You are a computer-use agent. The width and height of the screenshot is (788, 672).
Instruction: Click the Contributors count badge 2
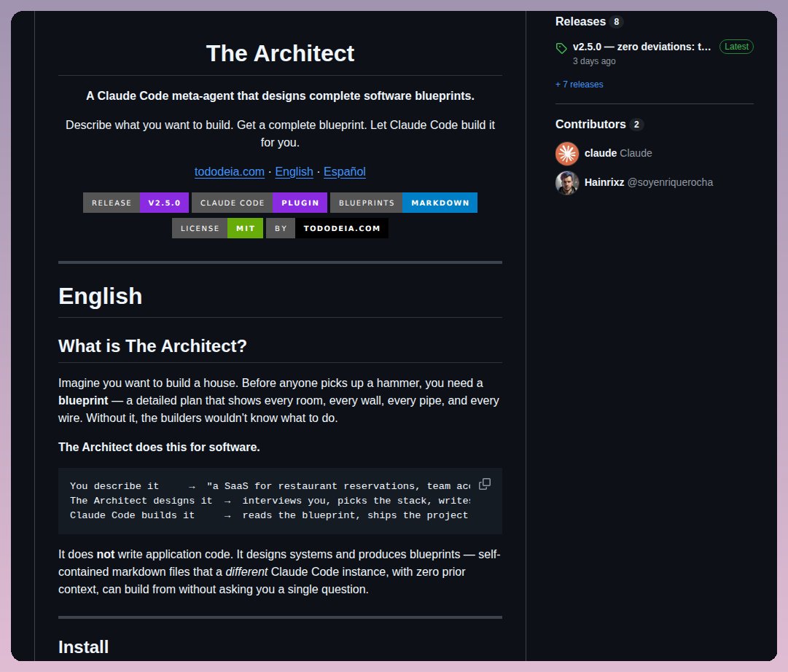(636, 124)
